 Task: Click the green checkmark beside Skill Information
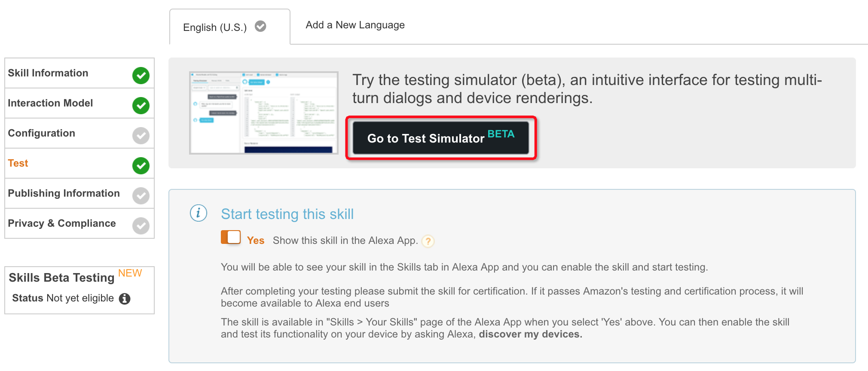[141, 76]
